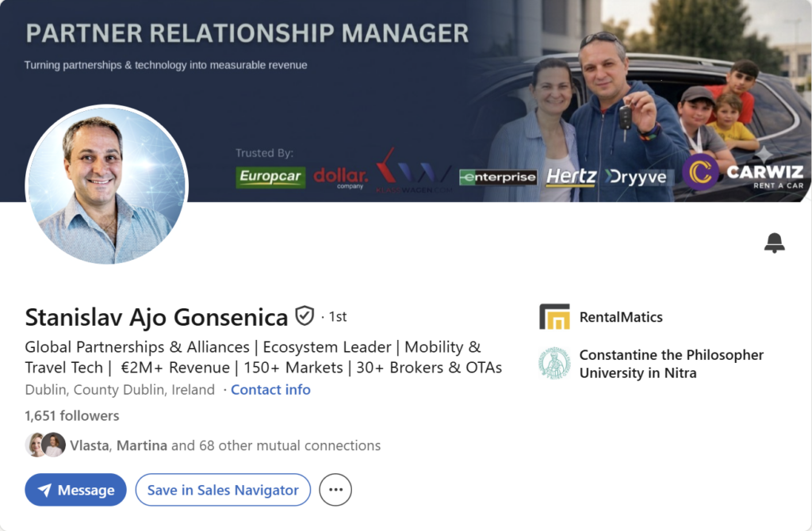The image size is (812, 531).
Task: Click the Constantine the Philosopher University logo
Action: tap(554, 363)
